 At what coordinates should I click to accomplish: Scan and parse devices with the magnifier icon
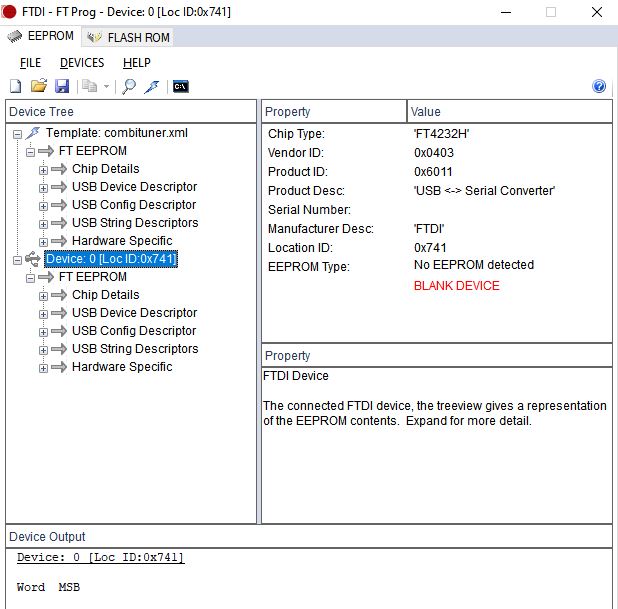pos(128,86)
